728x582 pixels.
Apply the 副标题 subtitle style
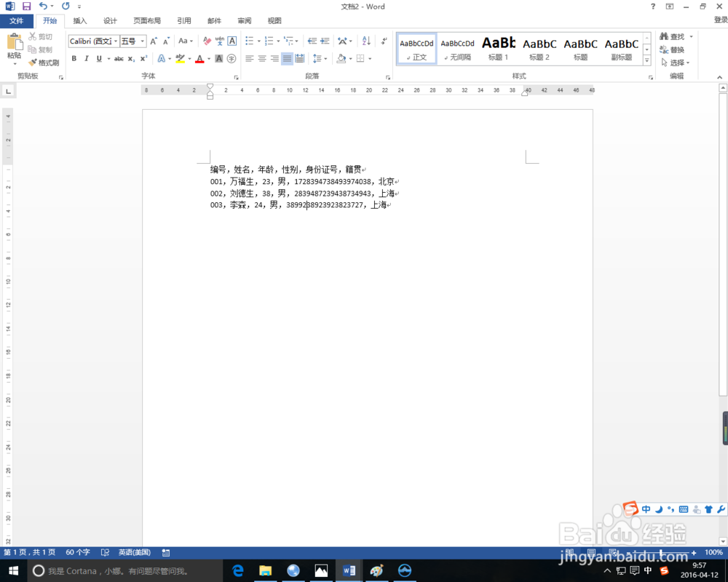(621, 49)
